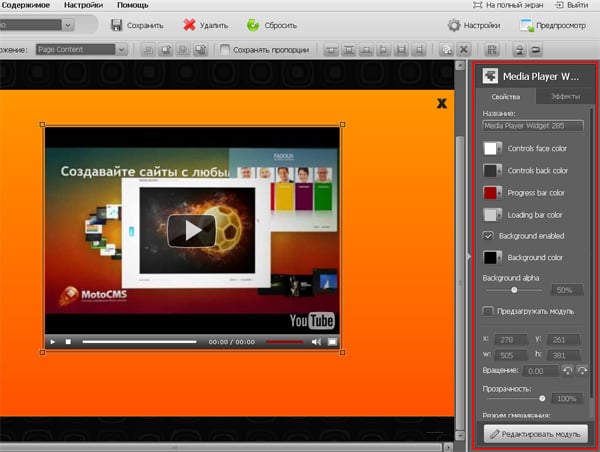Collapse the side panel with the arrow handle
Screen dimensions: 600x452
[471, 257]
